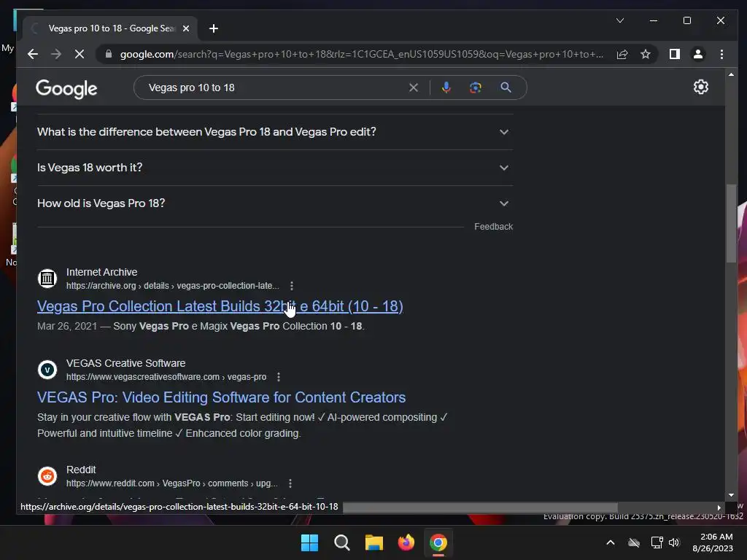Open the Windows Start menu
The image size is (747, 560).
pyautogui.click(x=309, y=542)
